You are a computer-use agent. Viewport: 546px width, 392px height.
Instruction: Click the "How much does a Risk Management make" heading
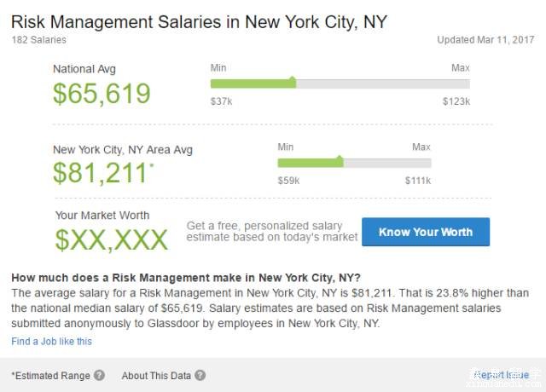click(x=186, y=278)
